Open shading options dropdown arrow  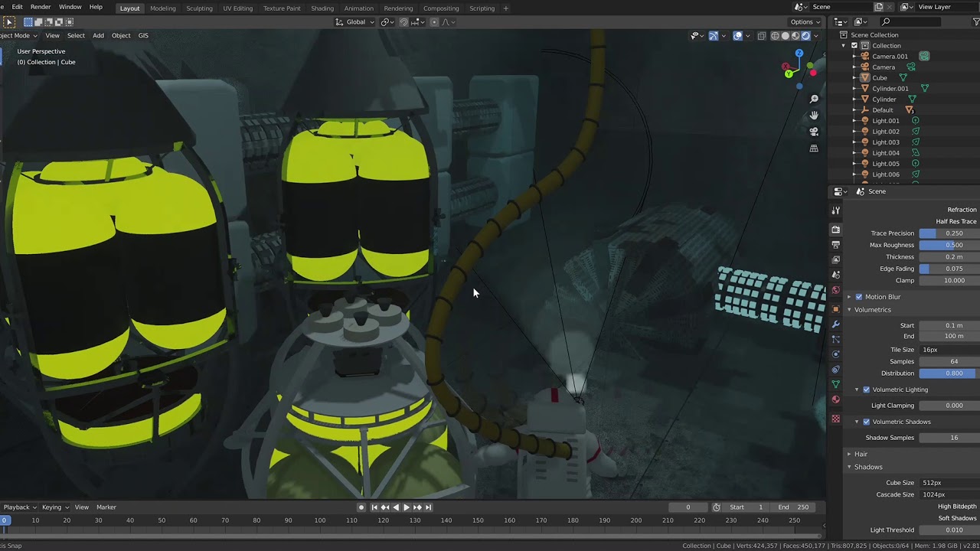tap(816, 36)
